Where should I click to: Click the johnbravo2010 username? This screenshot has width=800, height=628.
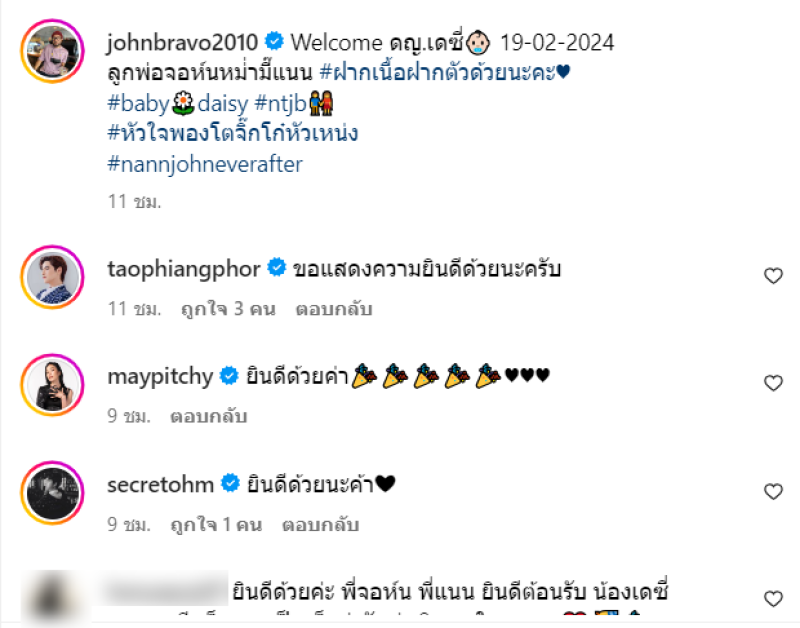pos(183,42)
